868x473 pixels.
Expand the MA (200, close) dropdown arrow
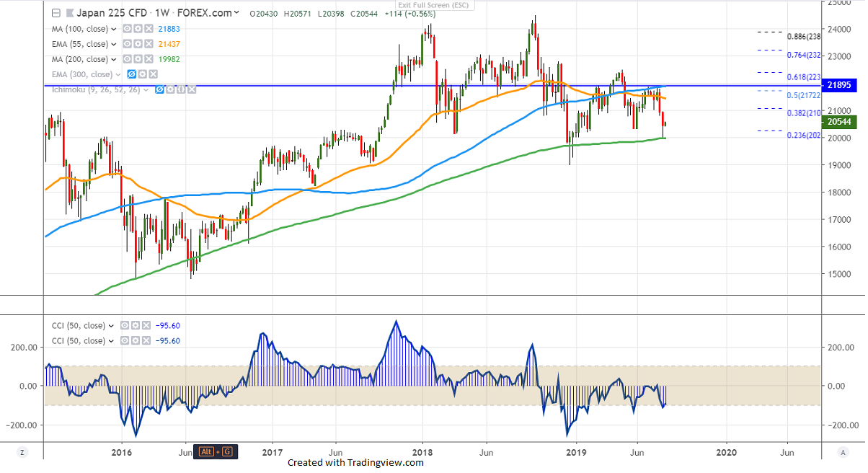(x=114, y=59)
